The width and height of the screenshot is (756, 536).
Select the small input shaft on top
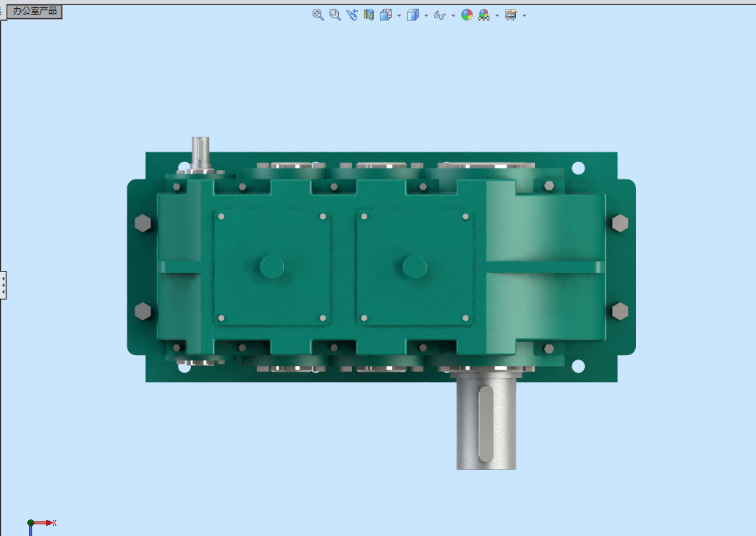click(201, 152)
